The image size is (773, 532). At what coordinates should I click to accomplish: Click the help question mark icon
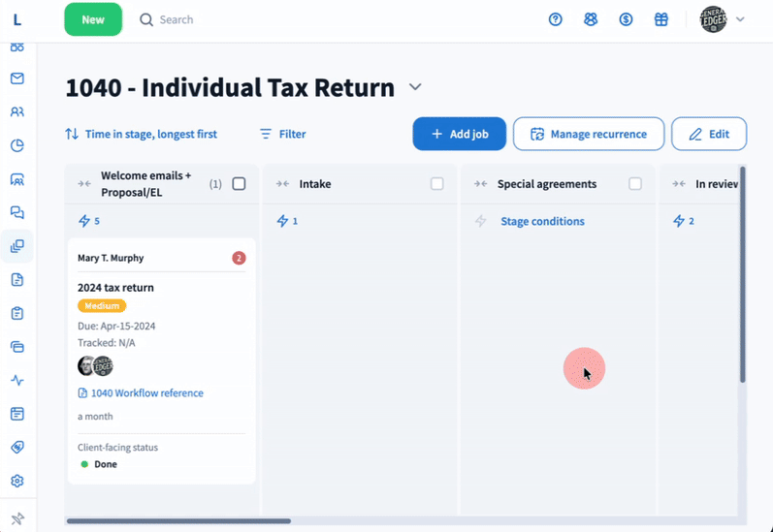556,19
